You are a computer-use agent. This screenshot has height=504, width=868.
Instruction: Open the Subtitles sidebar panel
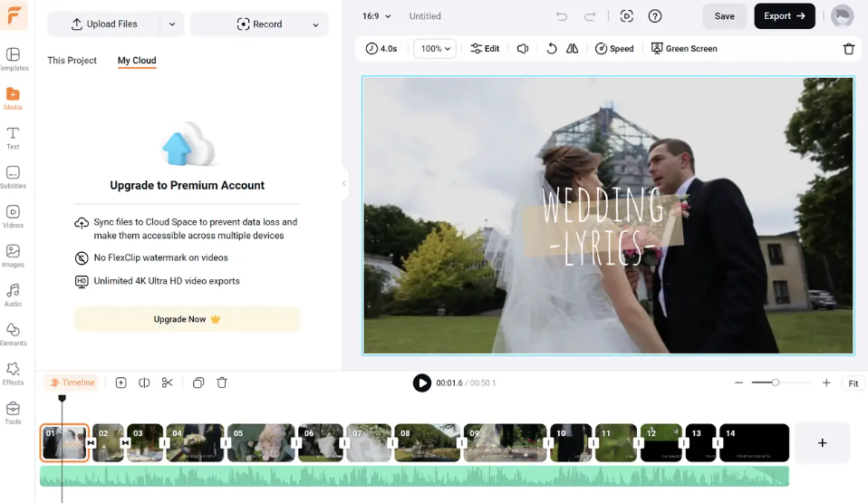[13, 178]
